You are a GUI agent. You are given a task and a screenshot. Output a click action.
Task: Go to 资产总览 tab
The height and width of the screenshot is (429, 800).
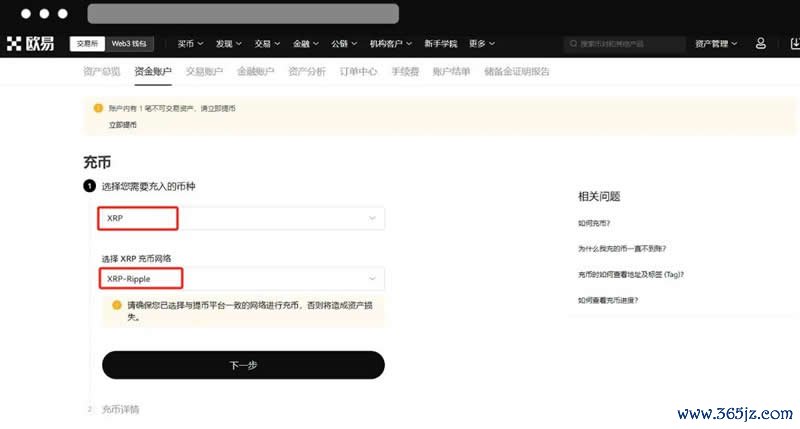pos(102,71)
